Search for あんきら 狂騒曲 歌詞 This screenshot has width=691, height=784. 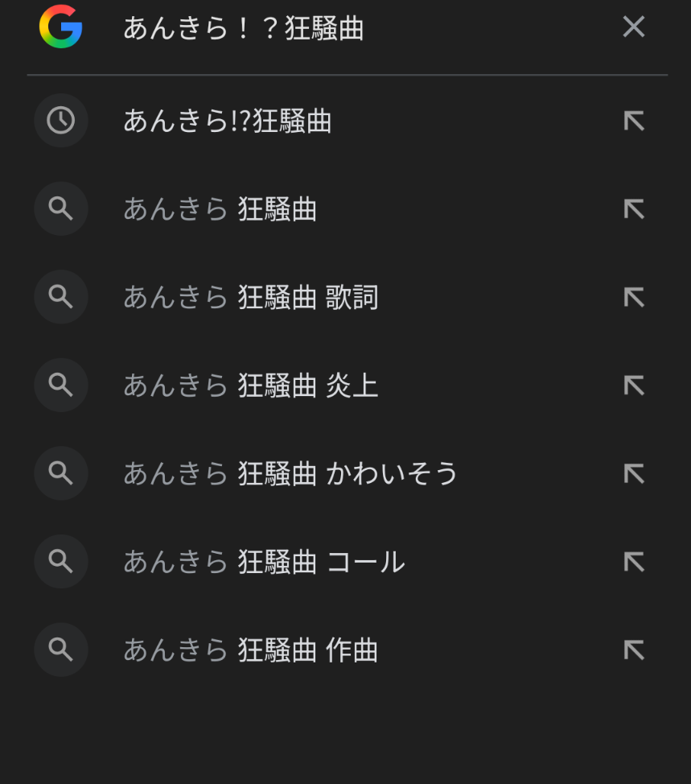tap(250, 298)
